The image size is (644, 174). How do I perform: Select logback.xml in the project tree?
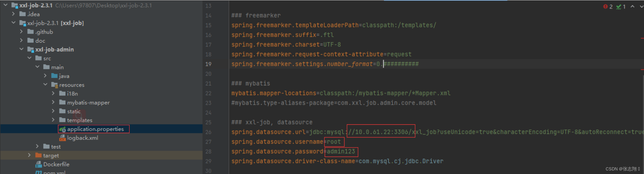83,138
